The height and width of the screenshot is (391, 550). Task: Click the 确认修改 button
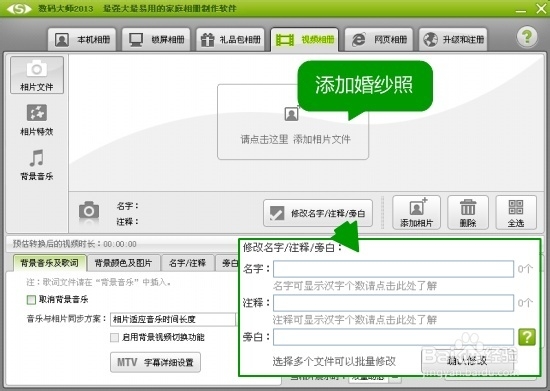(467, 361)
